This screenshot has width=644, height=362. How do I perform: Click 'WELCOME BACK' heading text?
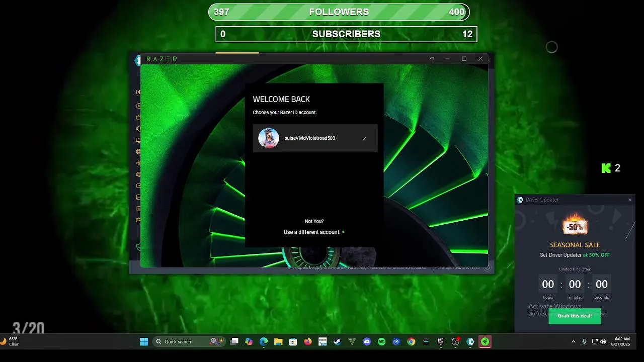pos(281,100)
